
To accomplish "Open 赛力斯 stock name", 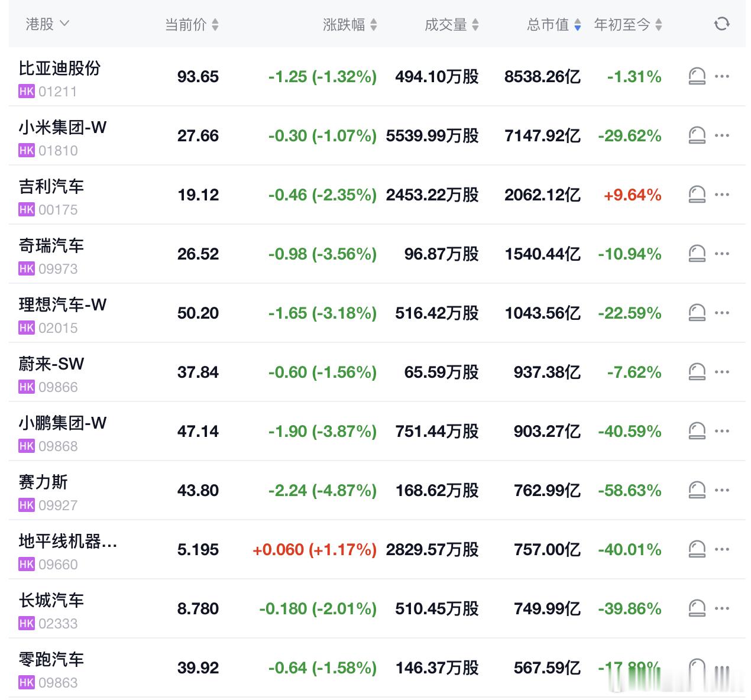I will pyautogui.click(x=43, y=482).
